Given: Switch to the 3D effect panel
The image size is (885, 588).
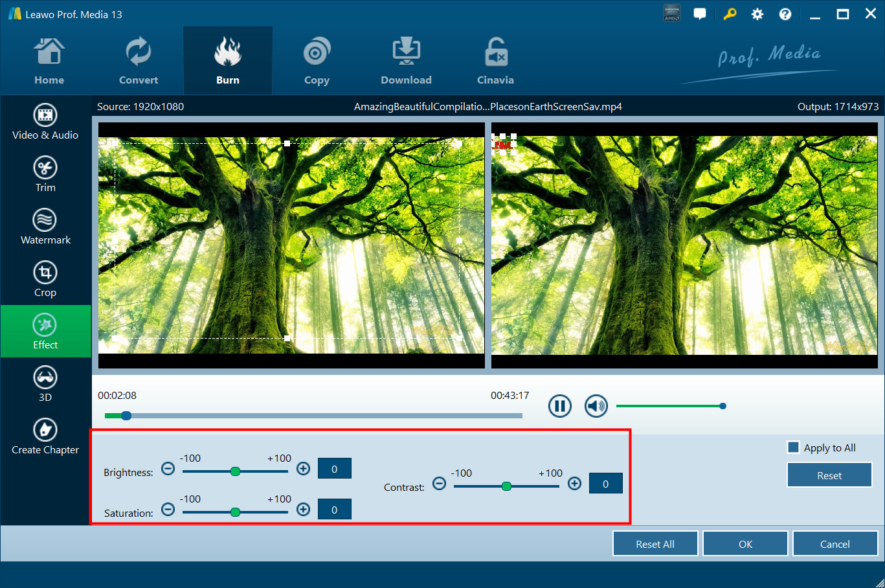Looking at the screenshot, I should pyautogui.click(x=45, y=384).
